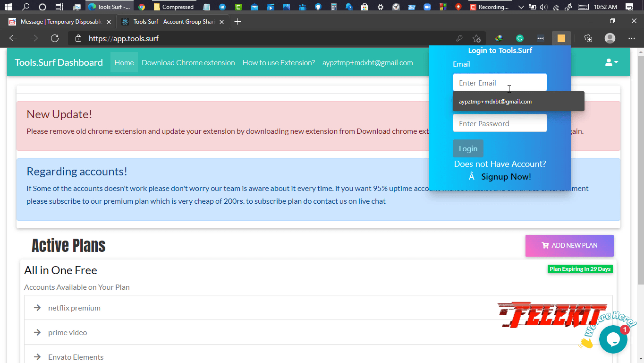Open Microsoft Store from the taskbar

[x=364, y=7]
